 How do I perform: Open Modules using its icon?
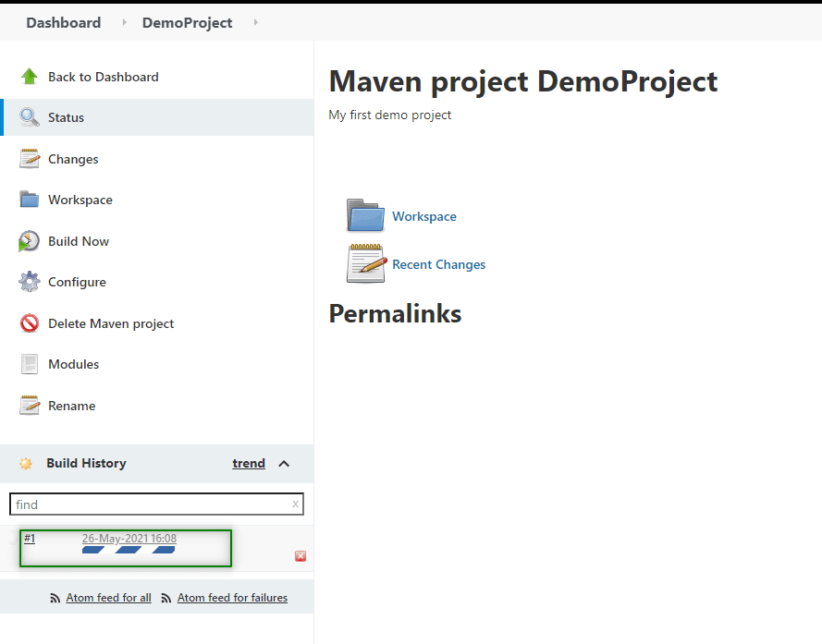tap(28, 364)
